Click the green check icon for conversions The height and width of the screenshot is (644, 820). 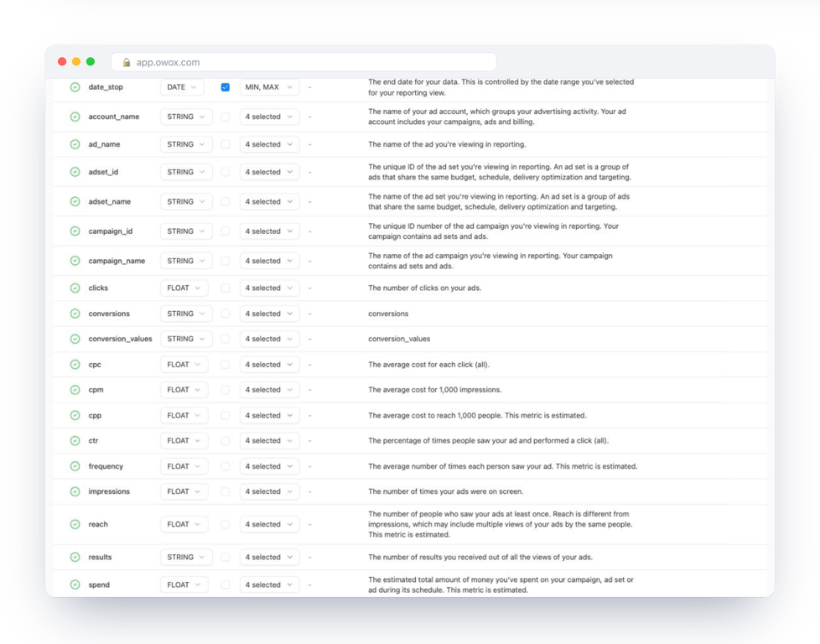75,314
